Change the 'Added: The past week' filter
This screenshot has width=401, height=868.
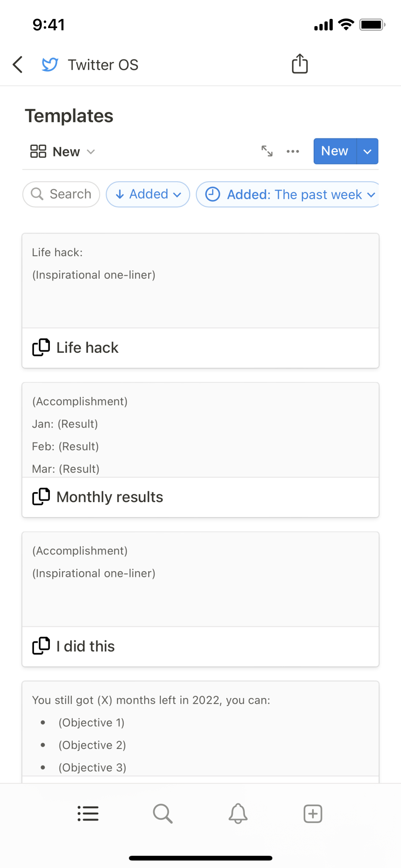tap(289, 194)
